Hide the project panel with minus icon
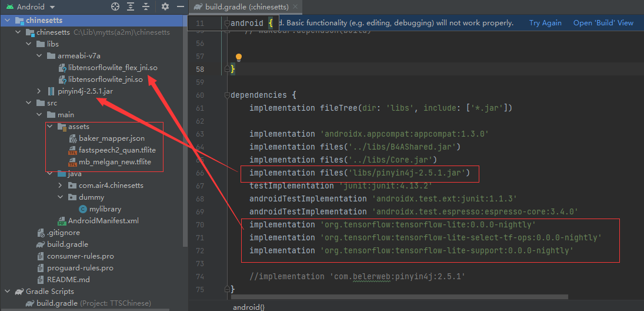The width and height of the screenshot is (644, 311). [x=181, y=6]
